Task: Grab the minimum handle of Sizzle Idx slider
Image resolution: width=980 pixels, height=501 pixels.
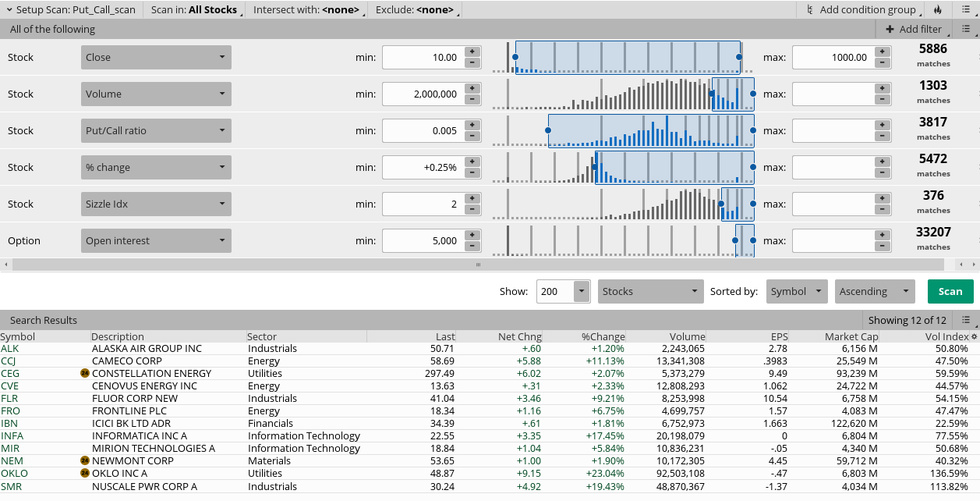Action: (x=721, y=204)
